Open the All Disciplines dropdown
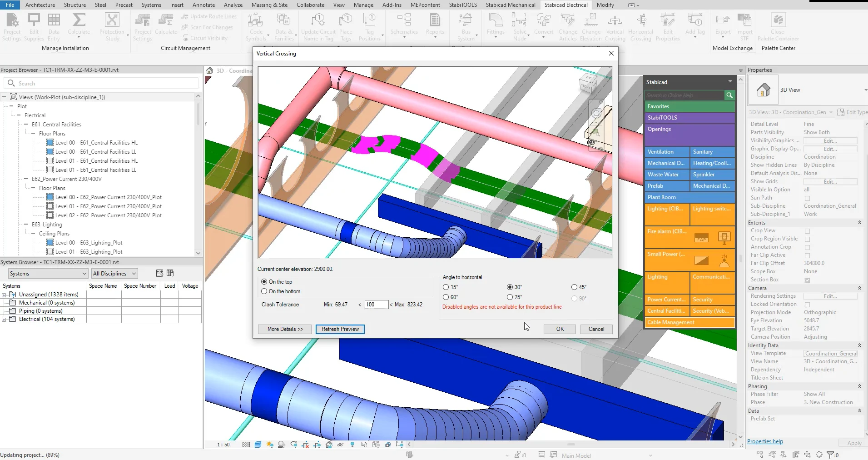Screen dimensions: 868x460 point(114,273)
